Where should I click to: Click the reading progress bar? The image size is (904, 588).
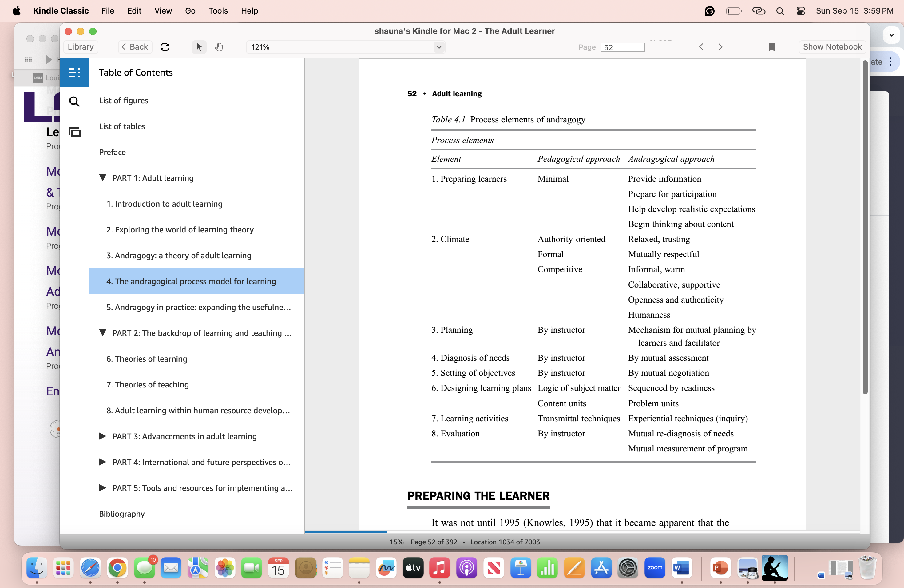pyautogui.click(x=582, y=532)
